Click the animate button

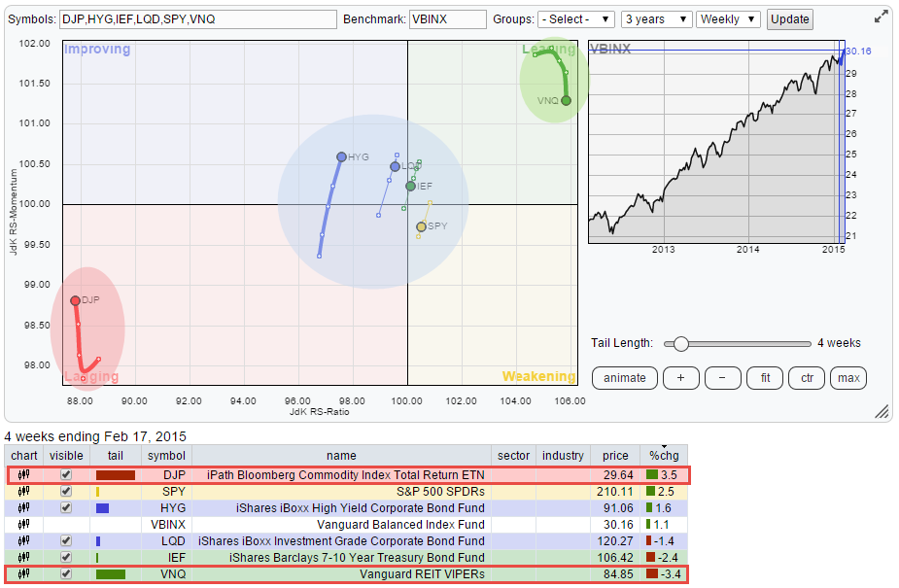click(624, 378)
